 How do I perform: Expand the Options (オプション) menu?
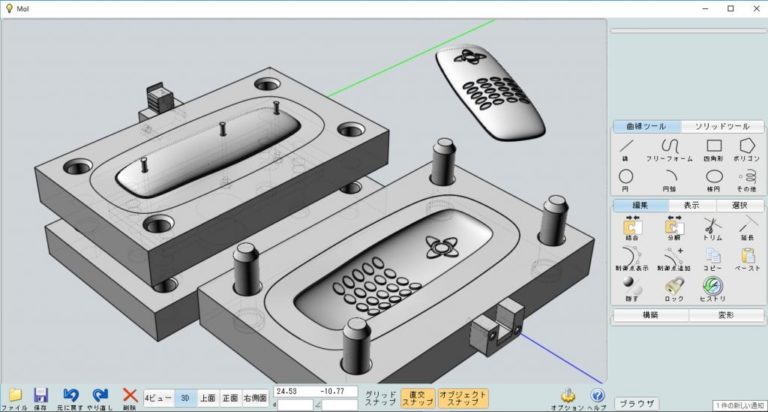click(x=567, y=399)
